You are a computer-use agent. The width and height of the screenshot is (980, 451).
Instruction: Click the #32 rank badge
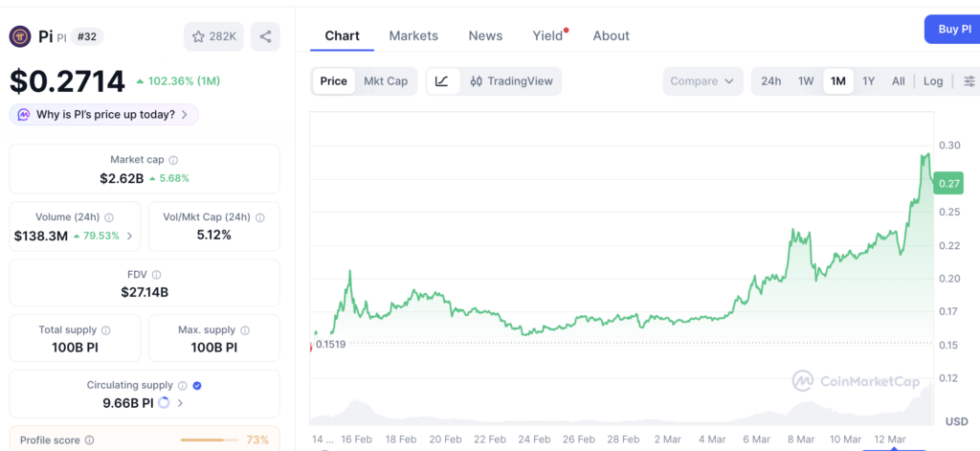[x=87, y=37]
